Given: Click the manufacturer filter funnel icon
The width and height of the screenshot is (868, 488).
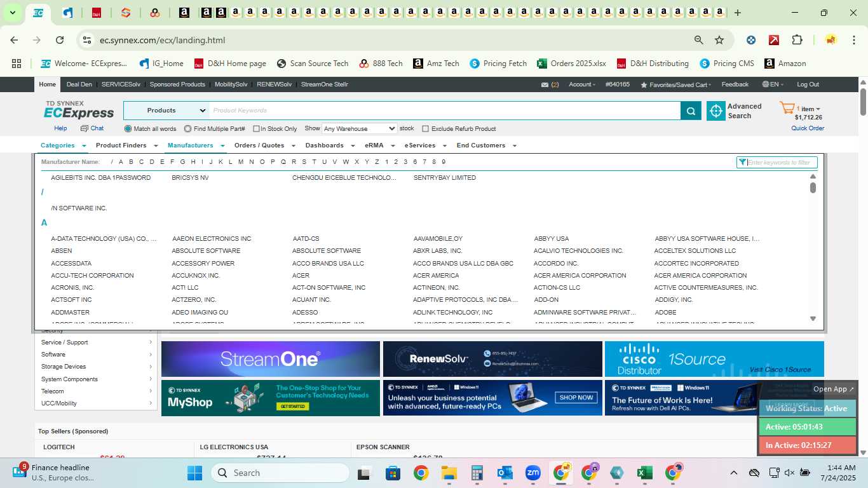Looking at the screenshot, I should coord(742,163).
